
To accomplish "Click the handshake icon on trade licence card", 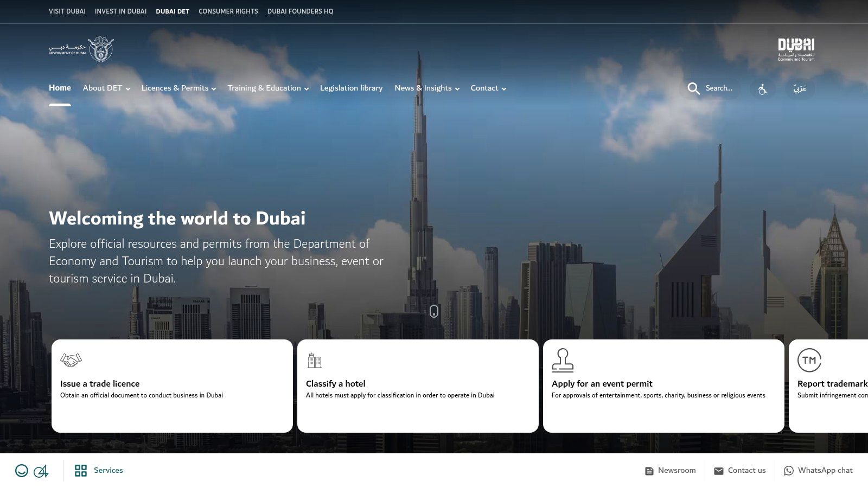I will (x=71, y=359).
